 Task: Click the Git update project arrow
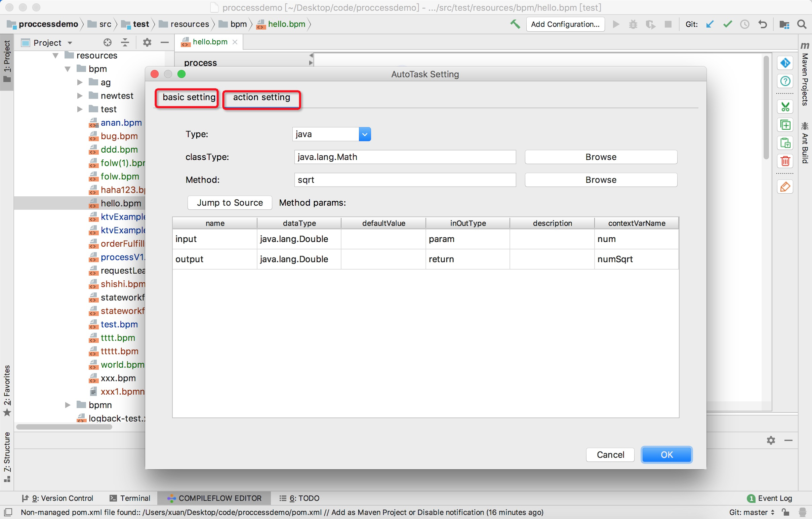pyautogui.click(x=710, y=24)
